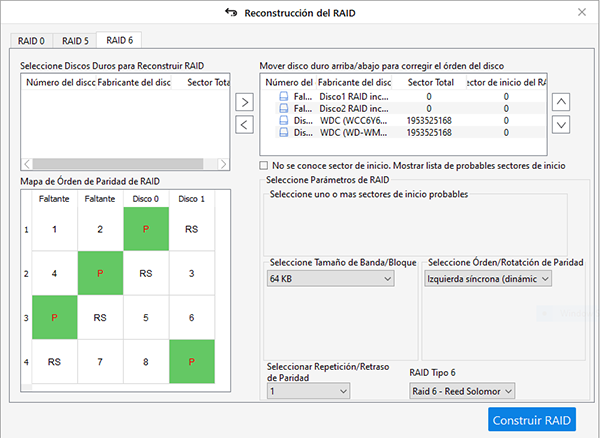Enable 'No se conoce sector de inicio' checkbox

263,166
